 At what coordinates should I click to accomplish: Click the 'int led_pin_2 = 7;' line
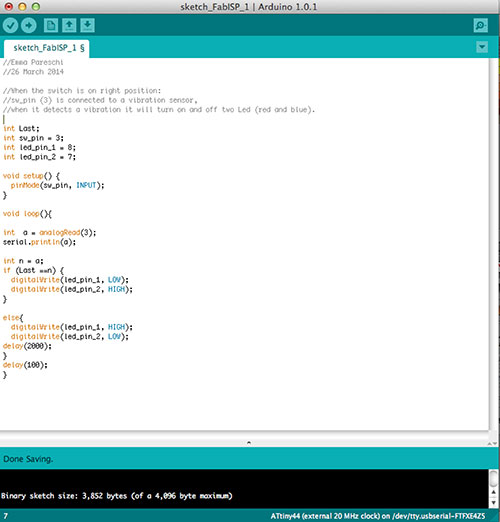click(39, 157)
